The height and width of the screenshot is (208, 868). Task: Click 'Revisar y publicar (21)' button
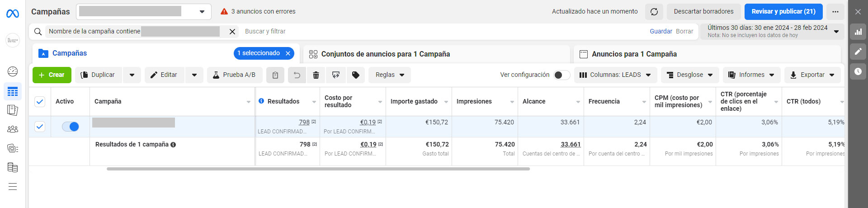click(783, 12)
